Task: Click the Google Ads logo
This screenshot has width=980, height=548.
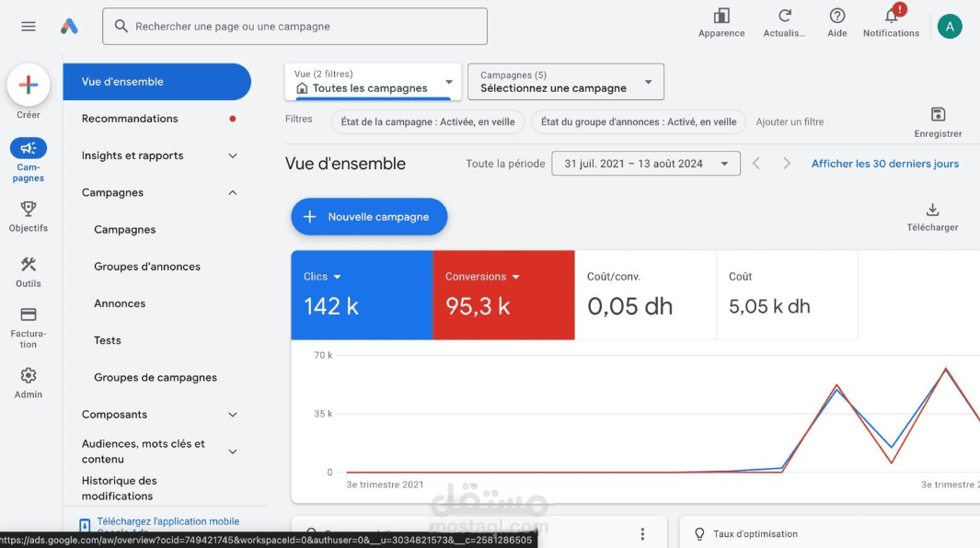Action: 69,27
